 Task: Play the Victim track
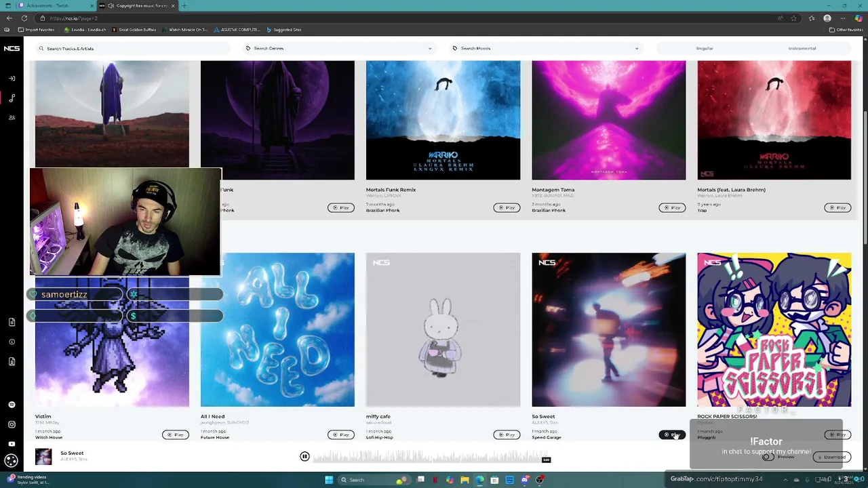[176, 434]
